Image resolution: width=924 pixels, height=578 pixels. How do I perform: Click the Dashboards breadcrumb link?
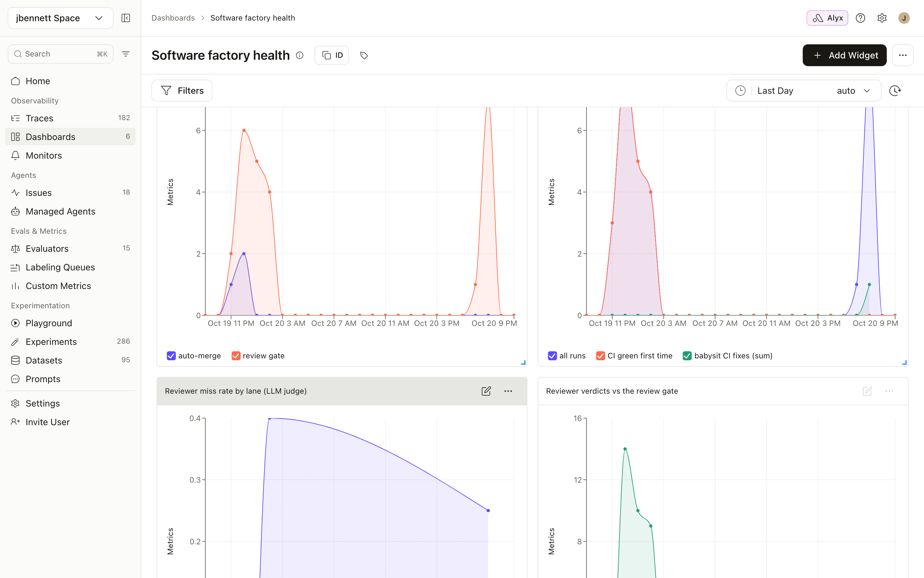173,18
